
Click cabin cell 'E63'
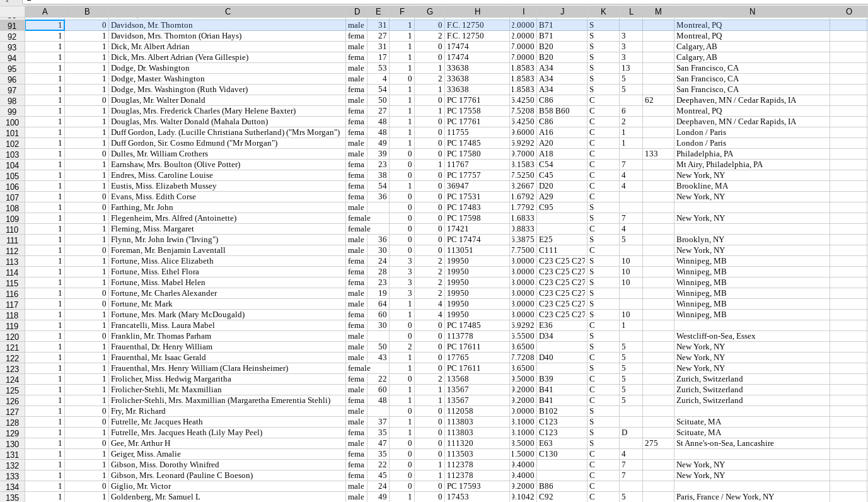tap(562, 443)
